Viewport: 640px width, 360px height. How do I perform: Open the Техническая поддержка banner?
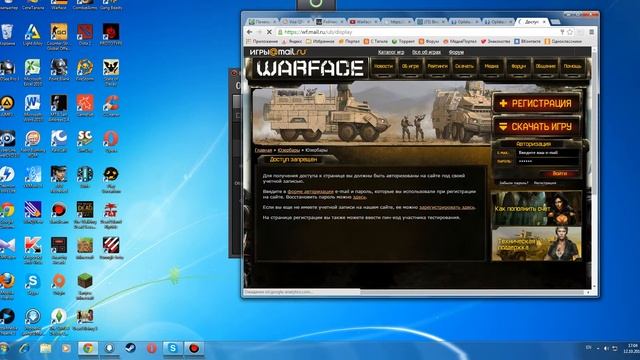537,244
